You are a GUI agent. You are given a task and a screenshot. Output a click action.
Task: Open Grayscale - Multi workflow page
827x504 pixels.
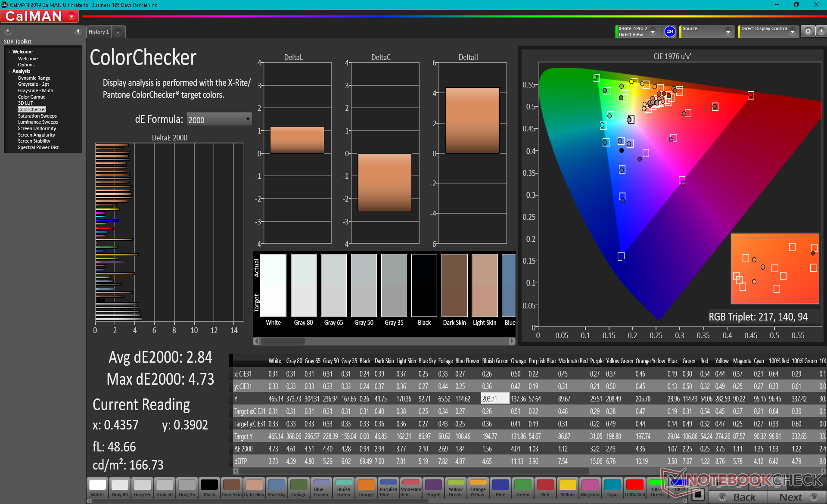click(35, 90)
